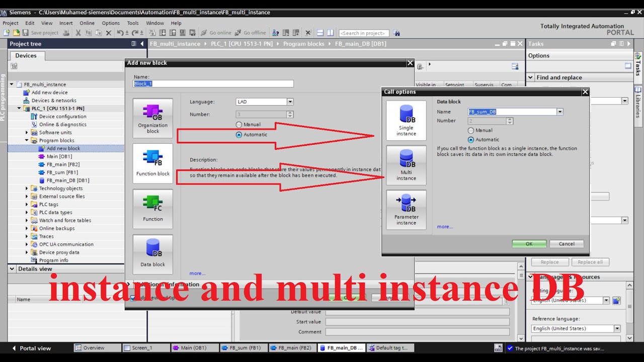The image size is (644, 362).
Task: Click the Redo arrow icon
Action: [x=135, y=33]
